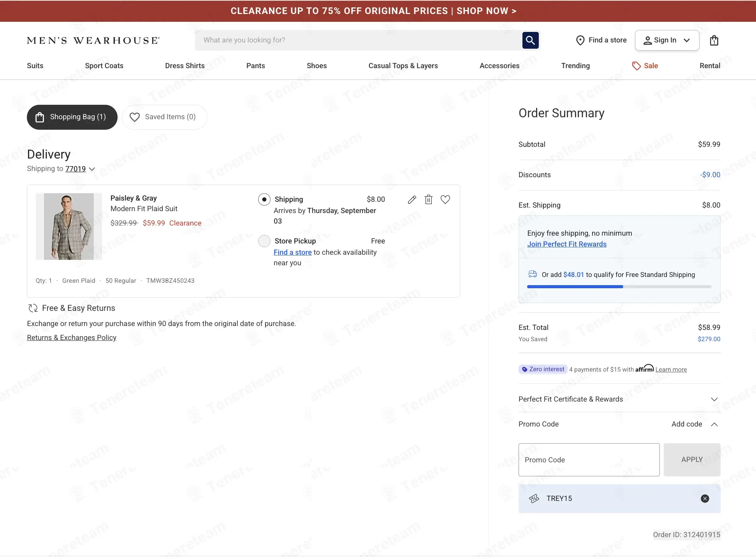Open the Sale tag menu item
The height and width of the screenshot is (557, 756).
[645, 66]
